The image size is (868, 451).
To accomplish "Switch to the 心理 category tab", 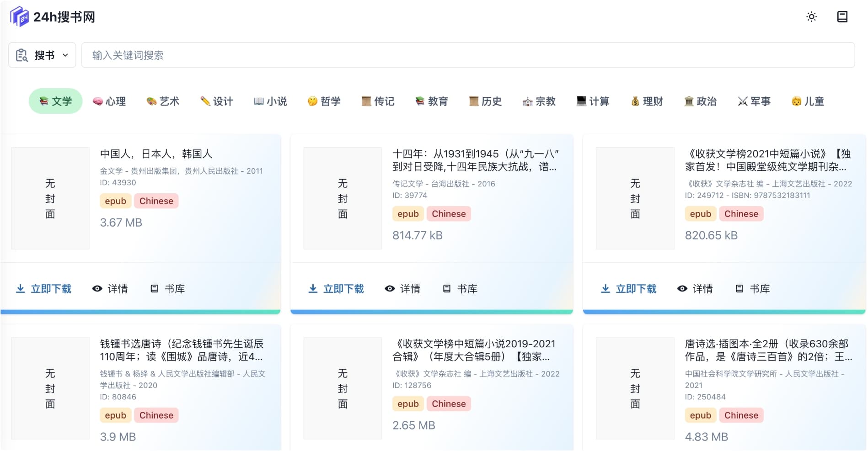I will click(x=109, y=101).
